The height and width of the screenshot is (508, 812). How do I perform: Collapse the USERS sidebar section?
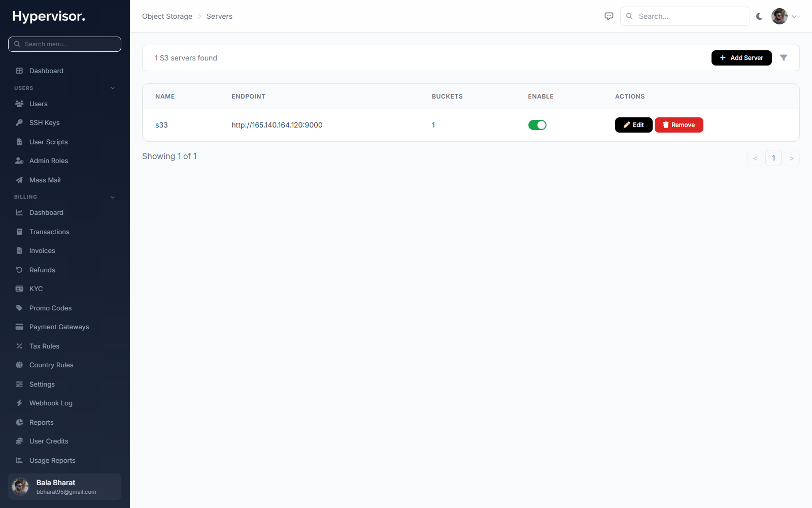[113, 88]
